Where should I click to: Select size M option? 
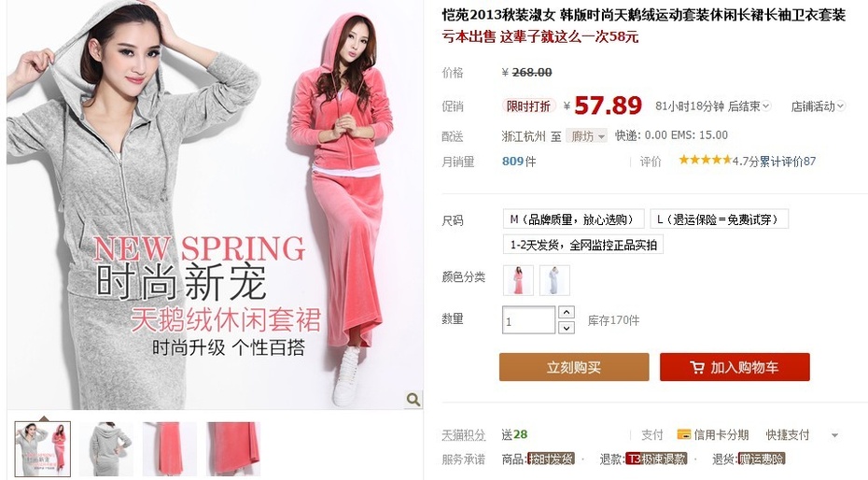(573, 219)
